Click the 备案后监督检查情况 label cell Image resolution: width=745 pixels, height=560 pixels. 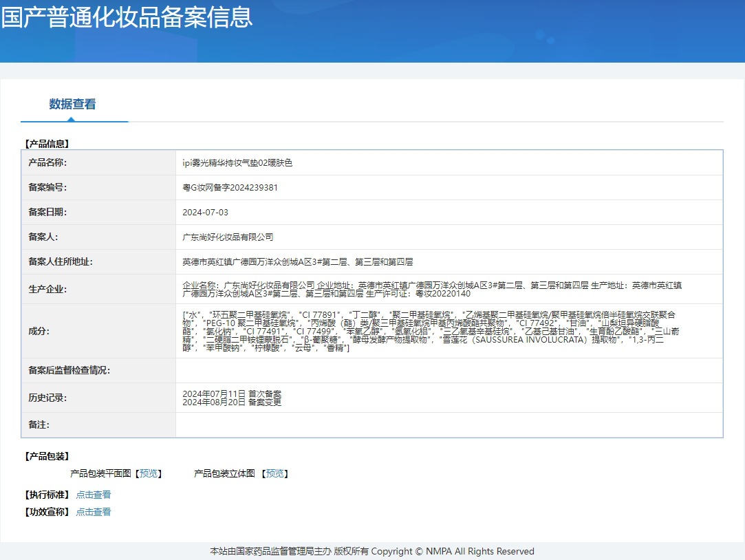pyautogui.click(x=98, y=371)
